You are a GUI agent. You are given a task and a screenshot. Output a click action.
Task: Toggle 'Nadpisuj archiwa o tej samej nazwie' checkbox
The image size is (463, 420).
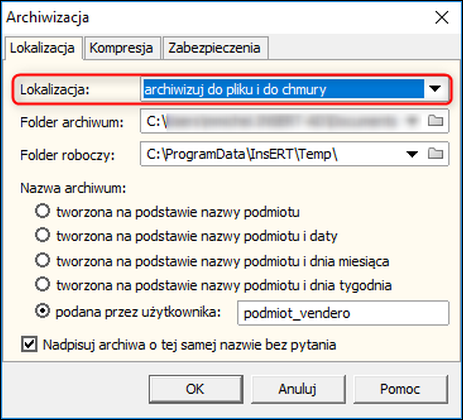click(29, 344)
